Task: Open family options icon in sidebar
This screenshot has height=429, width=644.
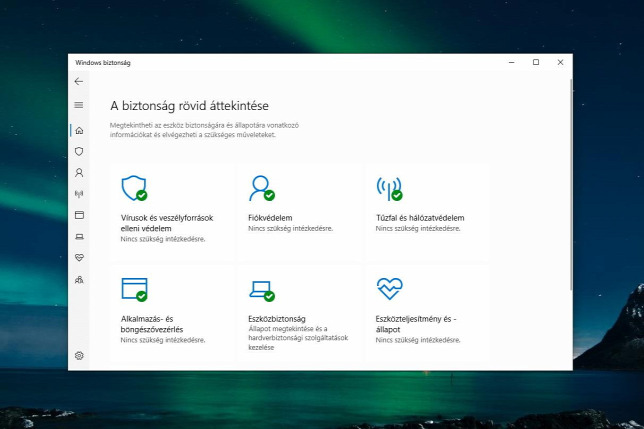Action: pos(79,280)
